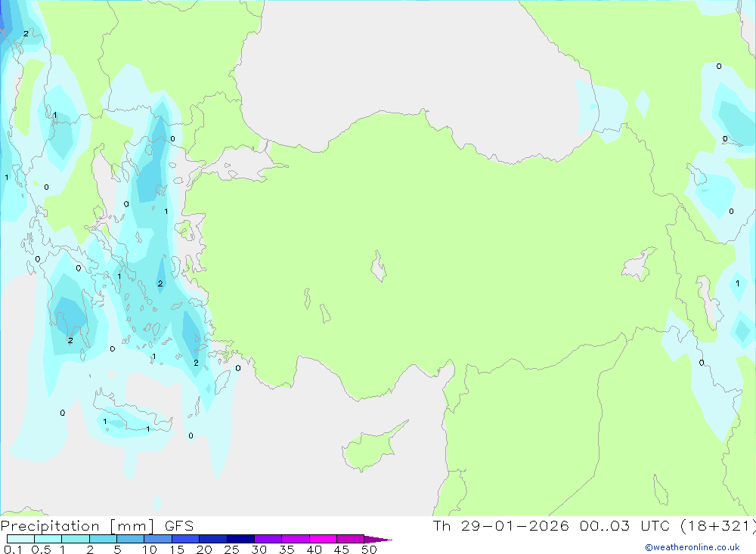This screenshot has width=756, height=554.
Task: Select the 35–40 mm violet legend swatch
Action: coord(296,539)
